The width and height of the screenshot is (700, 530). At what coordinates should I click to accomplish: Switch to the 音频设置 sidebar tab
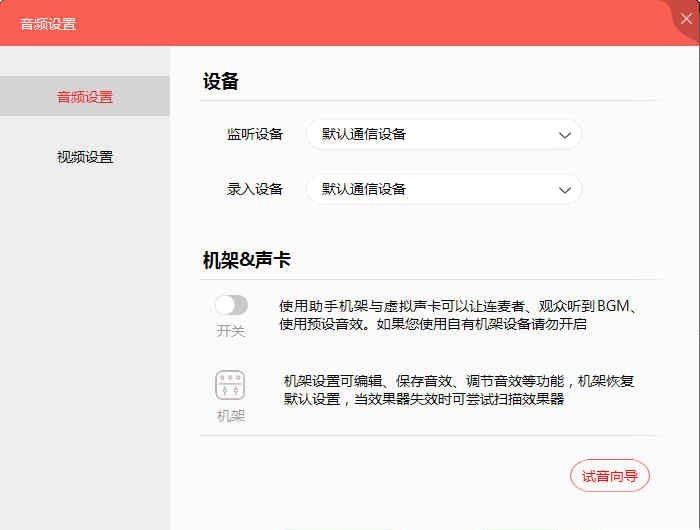85,96
